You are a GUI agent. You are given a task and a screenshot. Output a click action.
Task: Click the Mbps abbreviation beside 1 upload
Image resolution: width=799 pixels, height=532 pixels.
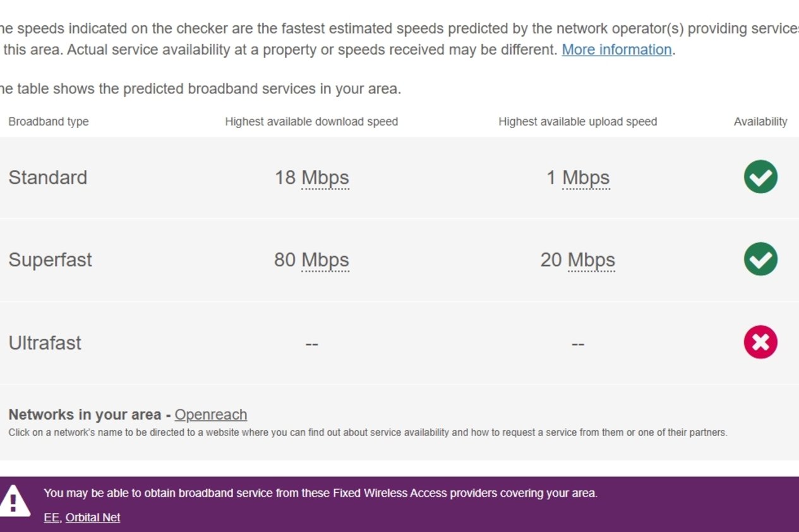pyautogui.click(x=586, y=178)
